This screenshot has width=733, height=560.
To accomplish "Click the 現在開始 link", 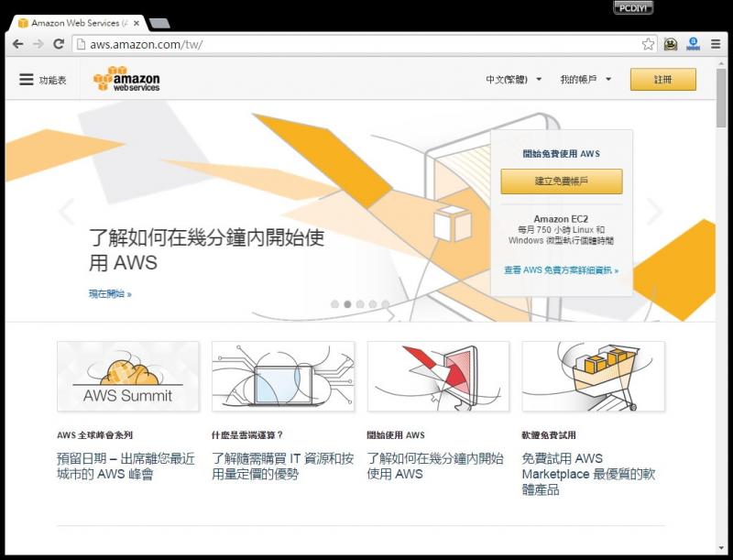I will coord(110,294).
